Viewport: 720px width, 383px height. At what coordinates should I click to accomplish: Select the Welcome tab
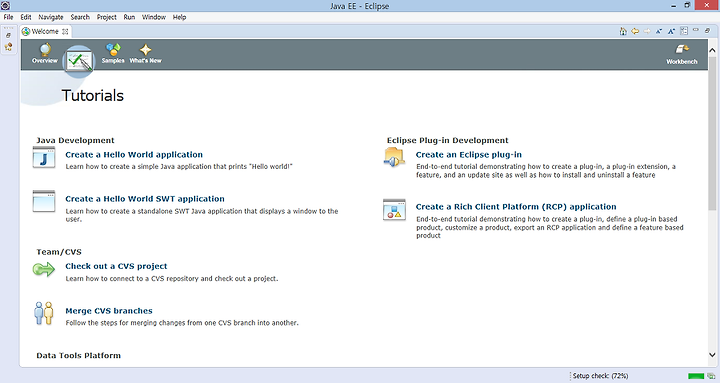click(45, 31)
